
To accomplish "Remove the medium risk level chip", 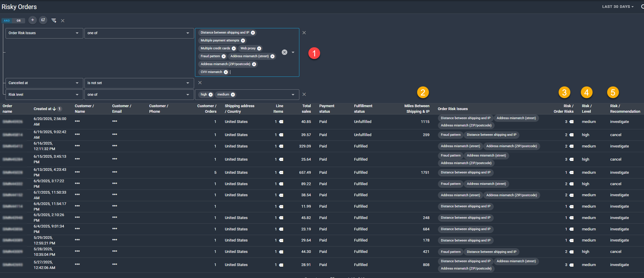I will tap(233, 95).
